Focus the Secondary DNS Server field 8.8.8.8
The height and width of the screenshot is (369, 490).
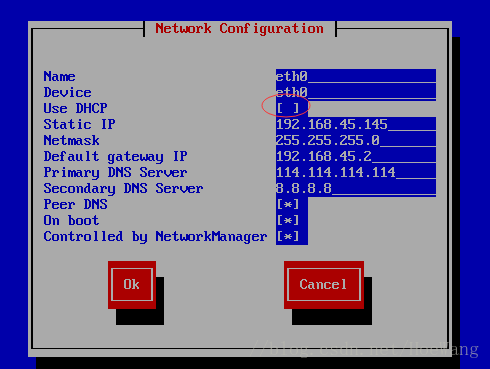coord(356,188)
